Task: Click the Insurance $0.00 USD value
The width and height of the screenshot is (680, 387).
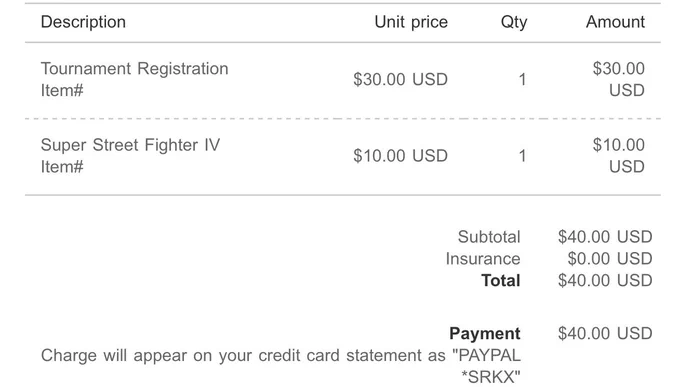Action: click(610, 259)
